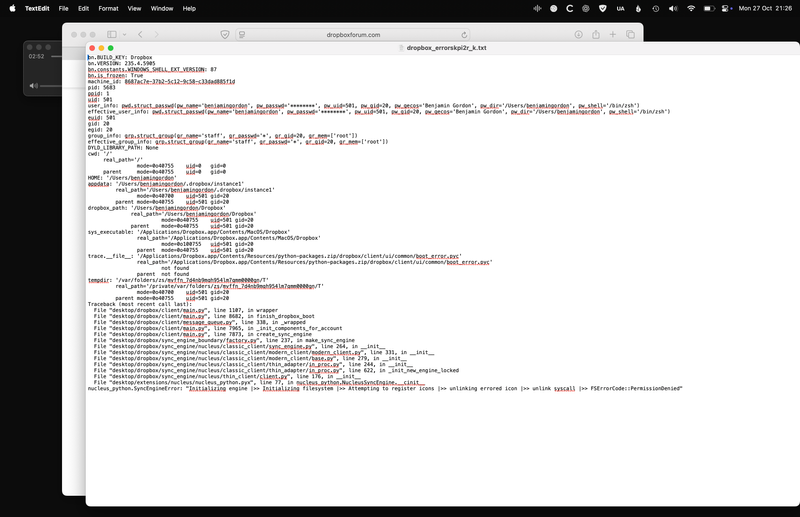Open the battery status menu
Viewport: 800px width, 517px height.
pyautogui.click(x=709, y=8)
